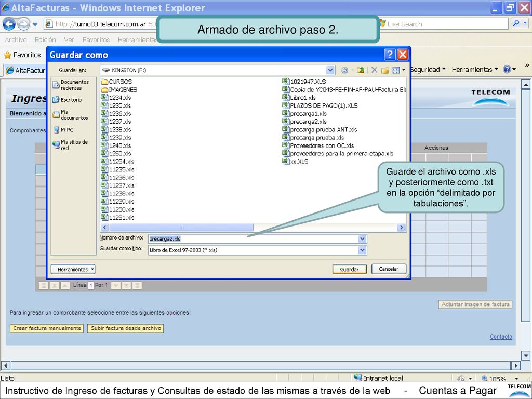Open the Ver menu
Image resolution: width=532 pixels, height=399 pixels.
click(69, 39)
